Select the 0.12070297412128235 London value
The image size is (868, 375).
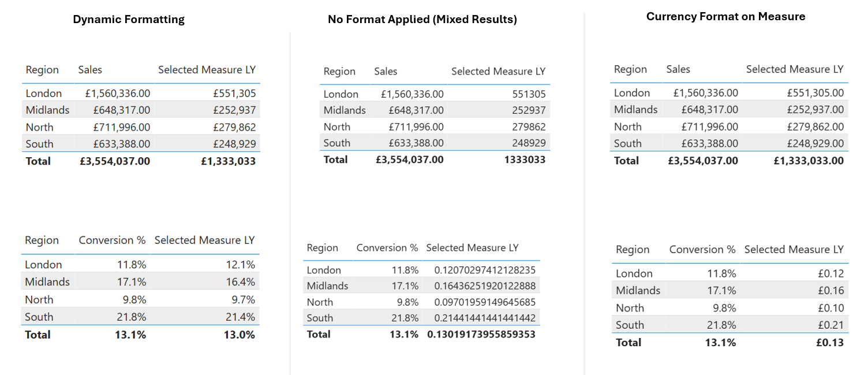pos(485,270)
